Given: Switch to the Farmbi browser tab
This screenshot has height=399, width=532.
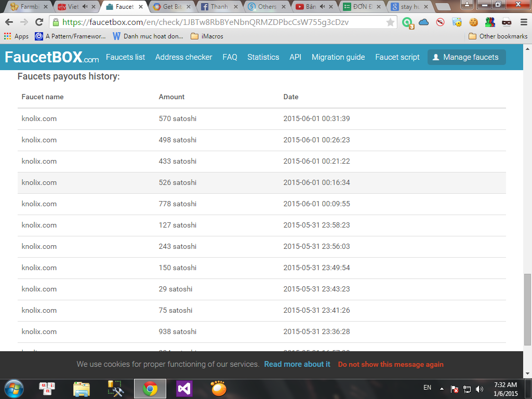Looking at the screenshot, I should (x=29, y=6).
